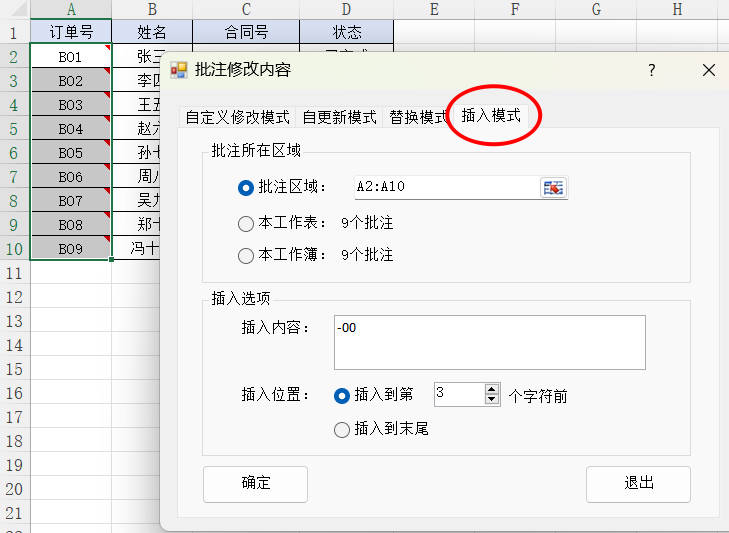Click the dialog's help question mark icon

(651, 70)
